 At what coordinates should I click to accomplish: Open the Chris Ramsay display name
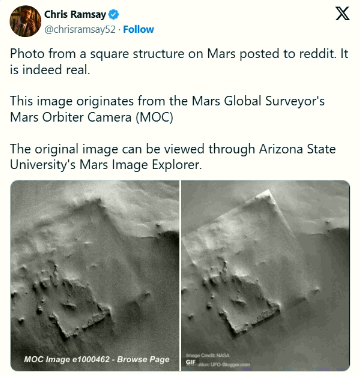[75, 15]
